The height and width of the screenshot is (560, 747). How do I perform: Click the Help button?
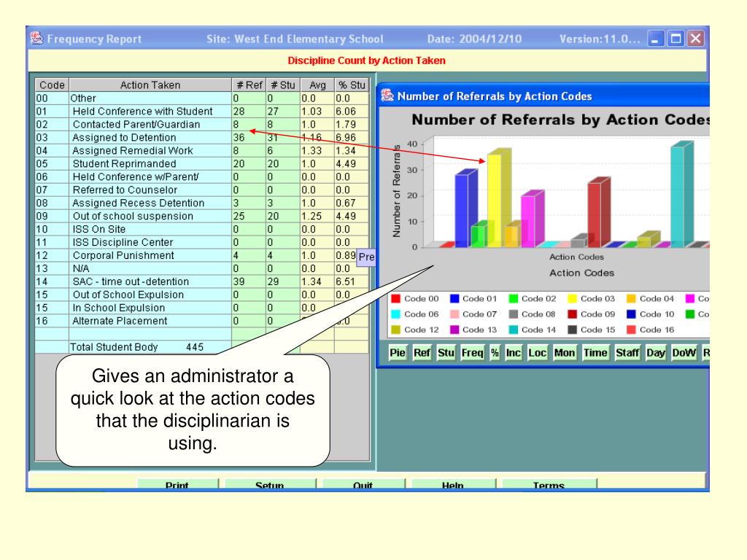tap(452, 484)
